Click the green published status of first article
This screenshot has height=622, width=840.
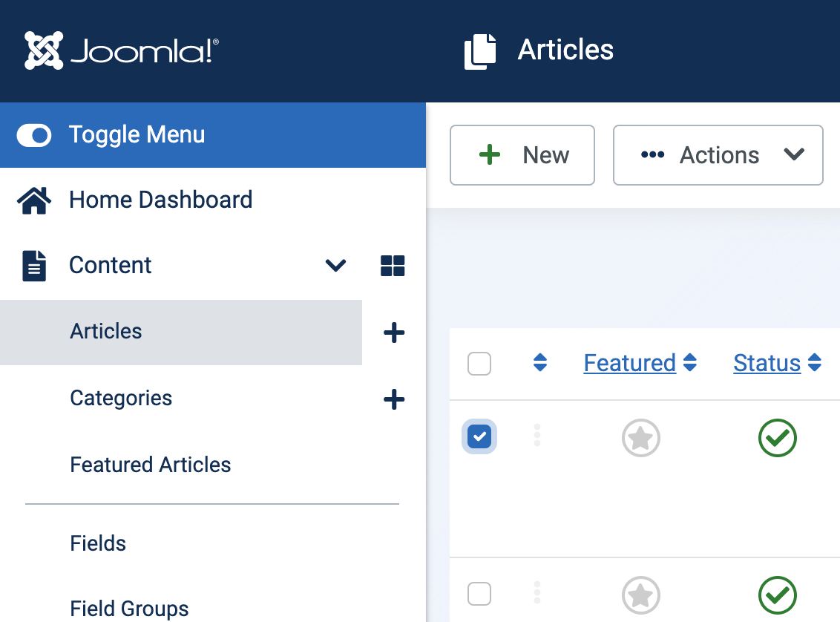click(777, 438)
